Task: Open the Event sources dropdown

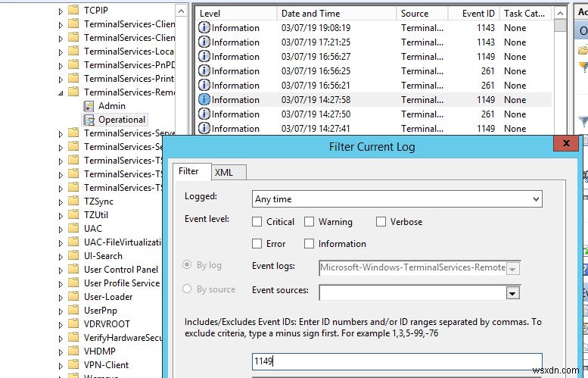Action: (x=512, y=292)
